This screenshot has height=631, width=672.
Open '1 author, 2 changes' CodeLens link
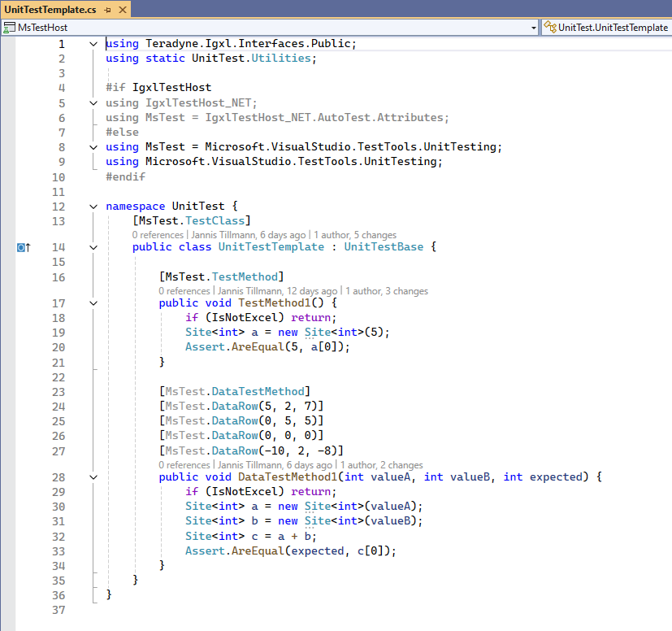381,465
